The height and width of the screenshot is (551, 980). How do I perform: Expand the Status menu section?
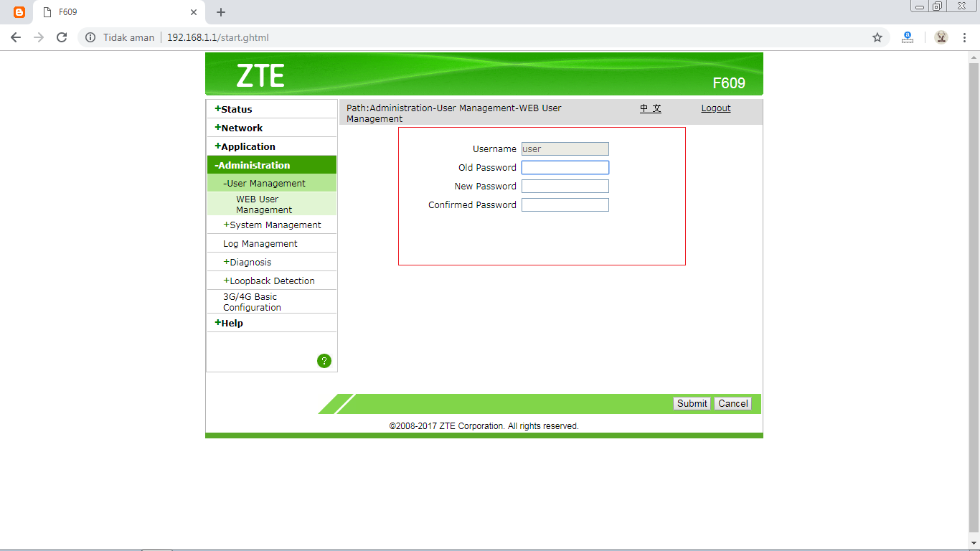(234, 108)
